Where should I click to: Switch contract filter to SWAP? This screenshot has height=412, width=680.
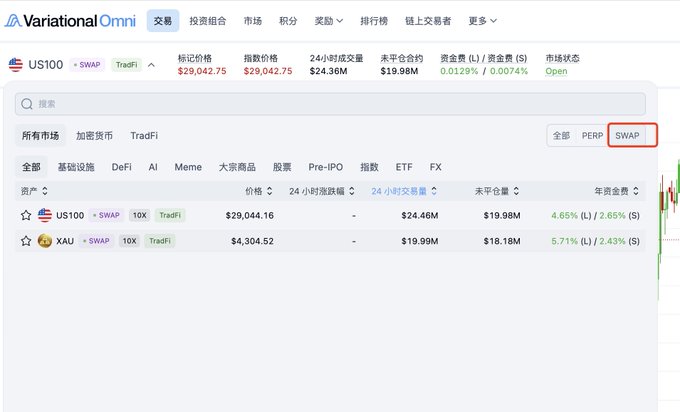627,135
